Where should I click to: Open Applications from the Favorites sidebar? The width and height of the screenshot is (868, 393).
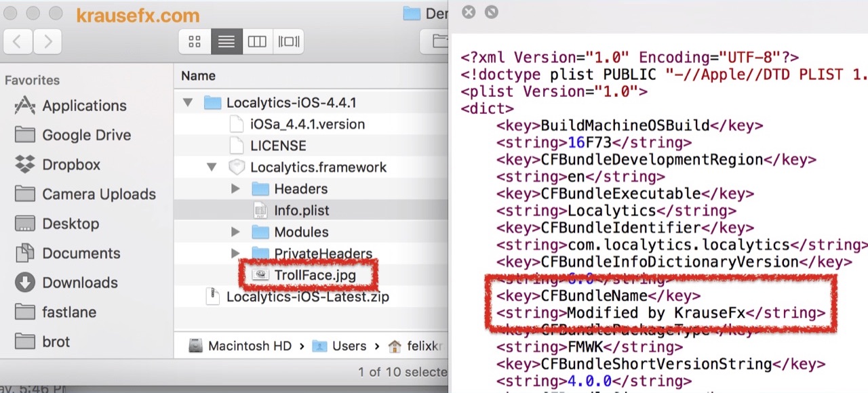(x=83, y=106)
